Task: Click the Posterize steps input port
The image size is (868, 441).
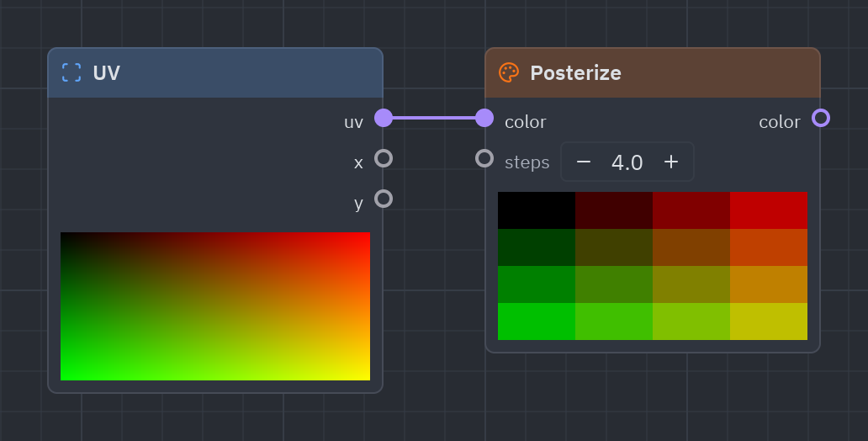Action: tap(484, 158)
